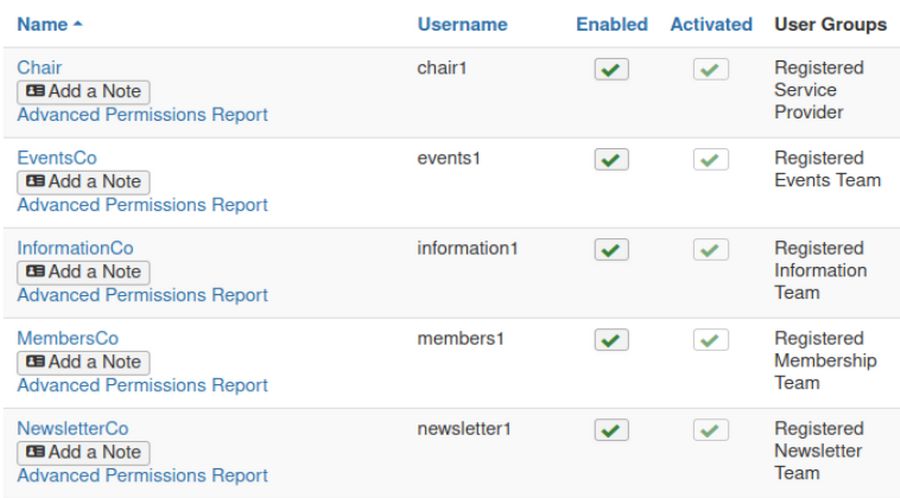Sort users by Enabled column header
Image resolution: width=900 pixels, height=498 pixels.
click(611, 24)
